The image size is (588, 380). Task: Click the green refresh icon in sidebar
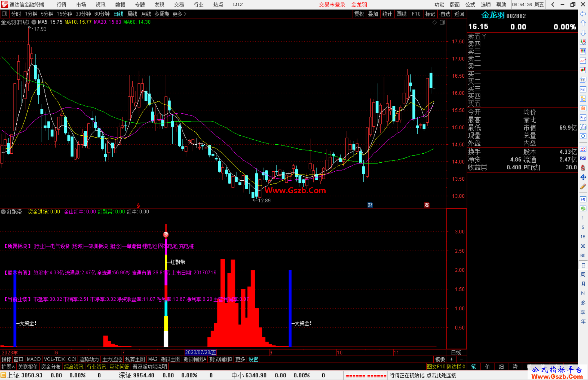pyautogui.click(x=583, y=209)
